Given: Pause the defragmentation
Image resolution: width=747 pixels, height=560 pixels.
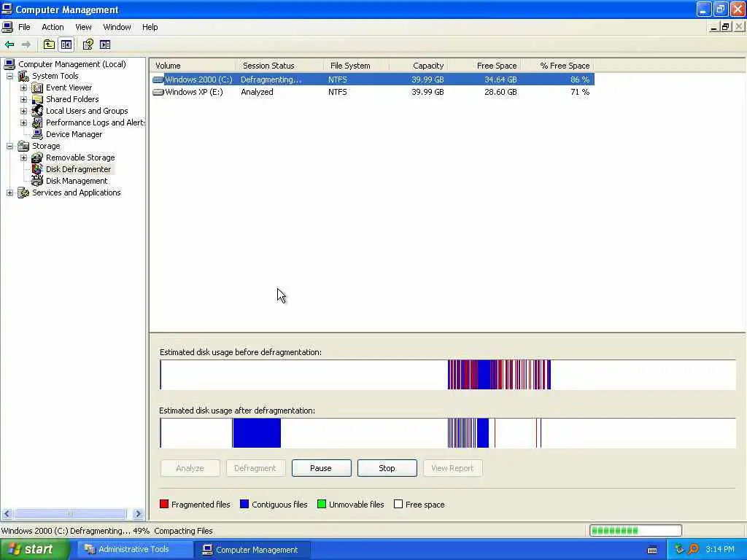Looking at the screenshot, I should (x=321, y=468).
